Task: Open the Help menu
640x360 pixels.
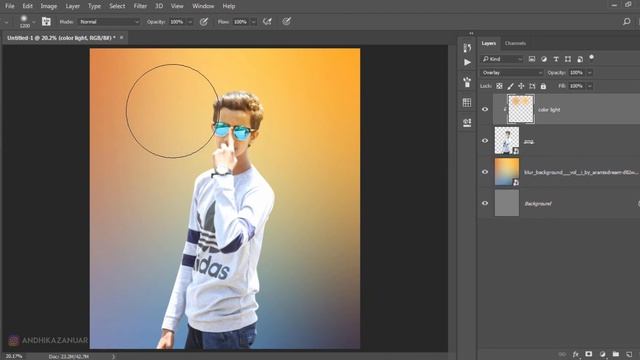Action: [x=229, y=6]
